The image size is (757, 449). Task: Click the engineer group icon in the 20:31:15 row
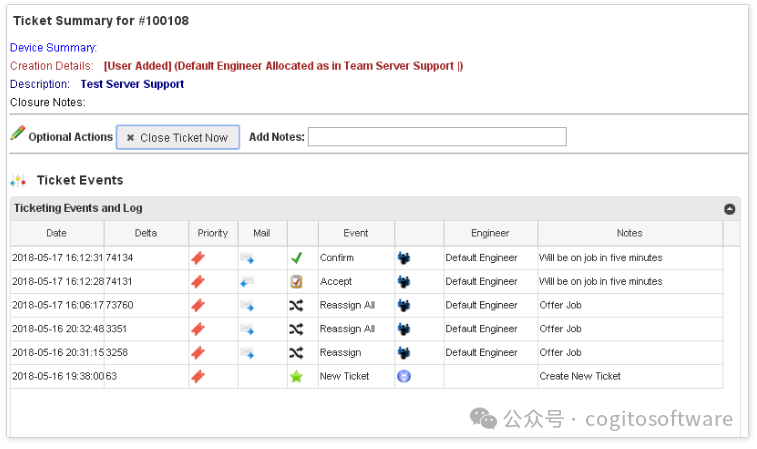click(x=404, y=352)
